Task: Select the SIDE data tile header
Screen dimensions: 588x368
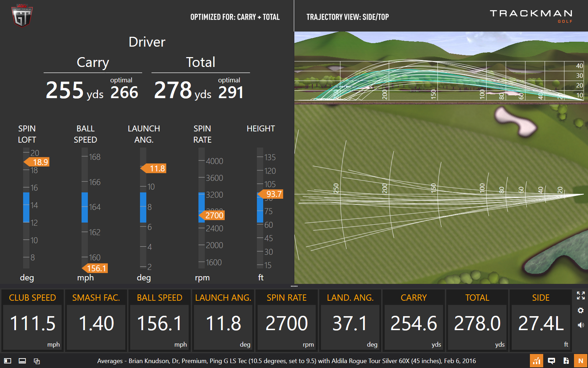Action: [x=541, y=298]
